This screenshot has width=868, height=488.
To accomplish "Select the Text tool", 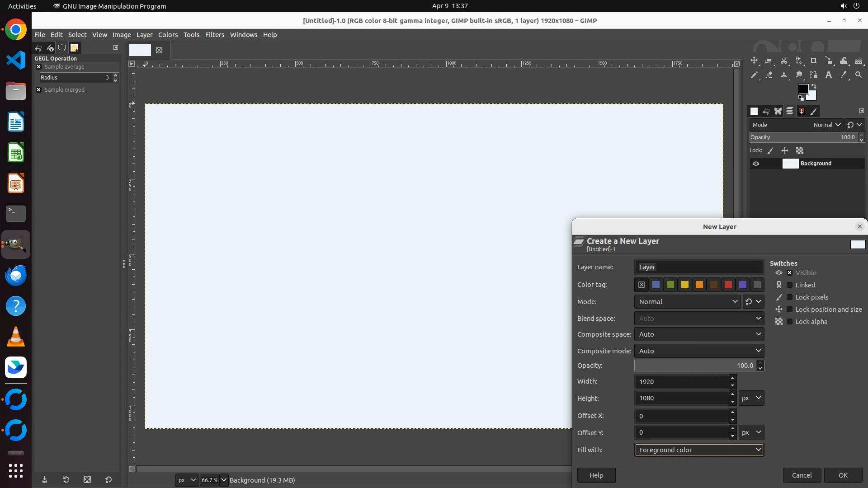I will point(829,75).
